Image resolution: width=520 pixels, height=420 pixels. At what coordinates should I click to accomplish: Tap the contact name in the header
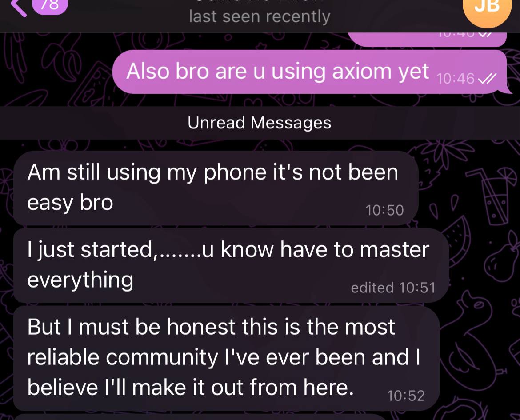pos(260,2)
